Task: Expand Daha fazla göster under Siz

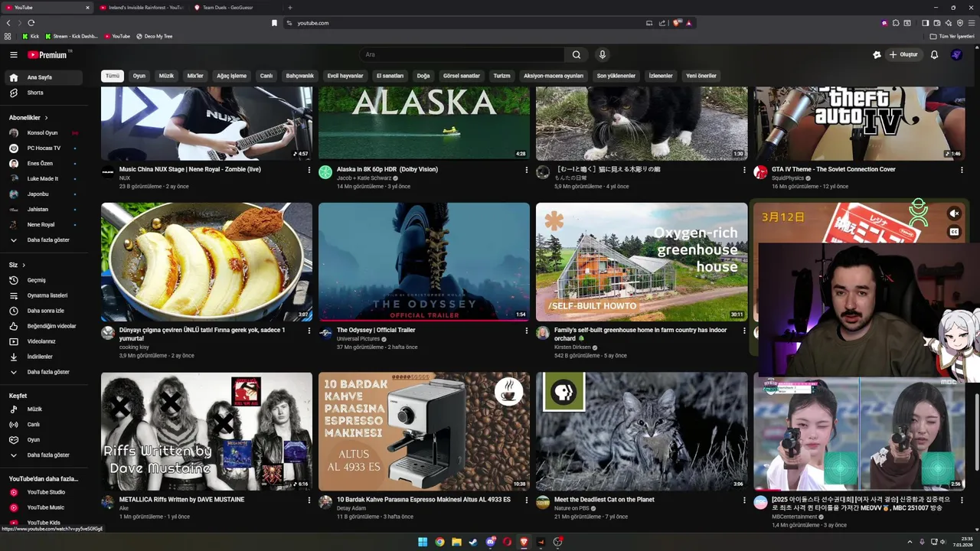Action: pyautogui.click(x=45, y=372)
